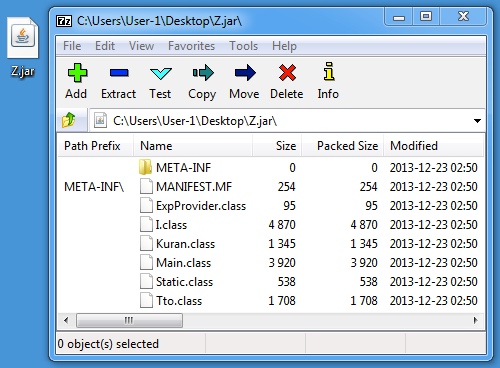Screen dimensions: 500x368
Task: Click the '0 object(s) selected' status text
Action: (x=108, y=344)
